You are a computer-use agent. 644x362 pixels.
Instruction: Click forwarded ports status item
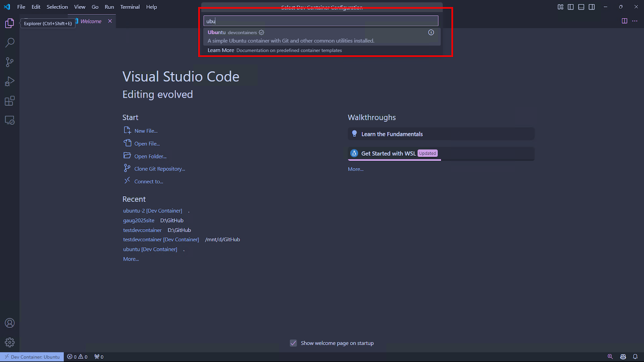point(99,357)
